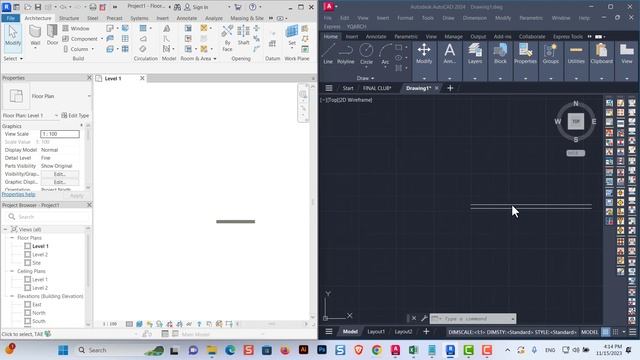Start the Circle tool in AutoCAD
The width and height of the screenshot is (640, 360).
point(366,54)
